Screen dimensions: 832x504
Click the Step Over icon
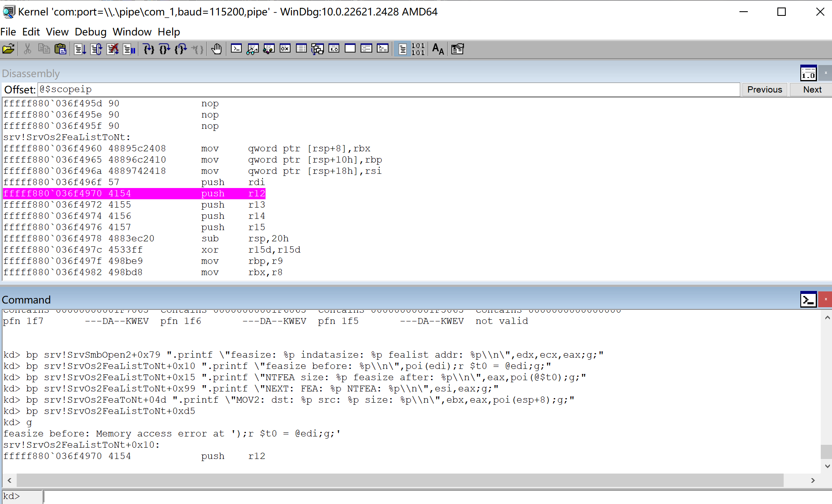click(165, 49)
